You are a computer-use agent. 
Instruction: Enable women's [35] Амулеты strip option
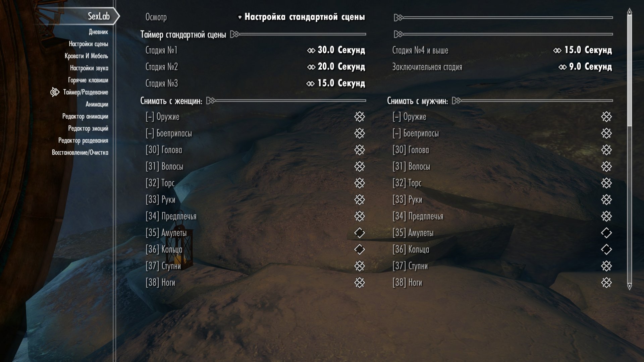point(359,233)
